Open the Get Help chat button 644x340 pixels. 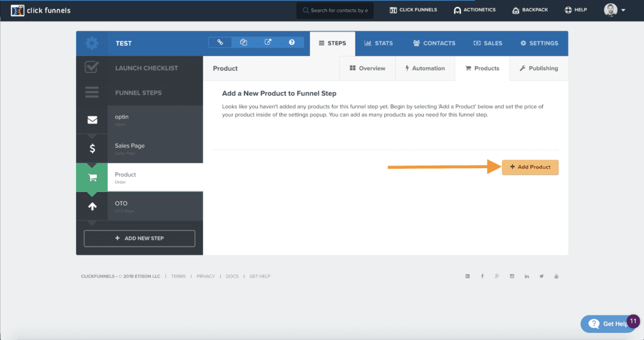pos(608,324)
